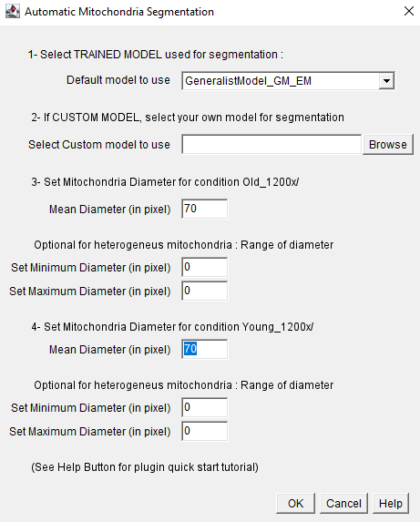The width and height of the screenshot is (420, 522).
Task: Focus Mean Diameter field for Old_1200x
Action: 205,209
